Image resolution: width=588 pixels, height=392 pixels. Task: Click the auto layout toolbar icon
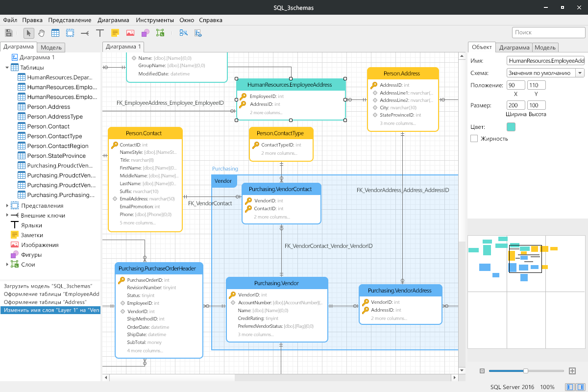click(x=183, y=33)
